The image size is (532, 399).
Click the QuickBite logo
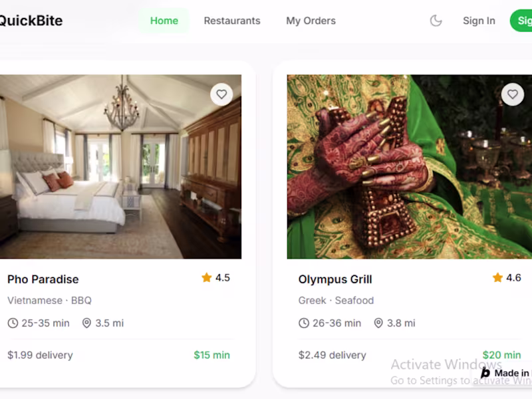[x=31, y=21]
